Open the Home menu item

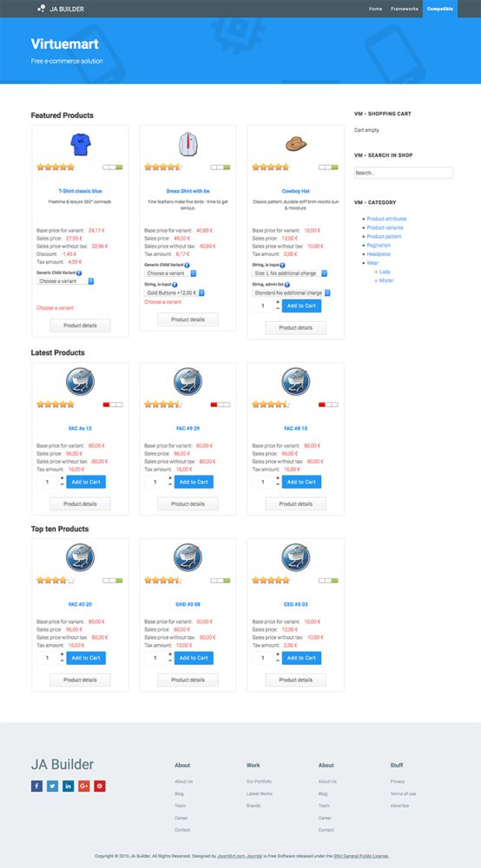point(375,9)
